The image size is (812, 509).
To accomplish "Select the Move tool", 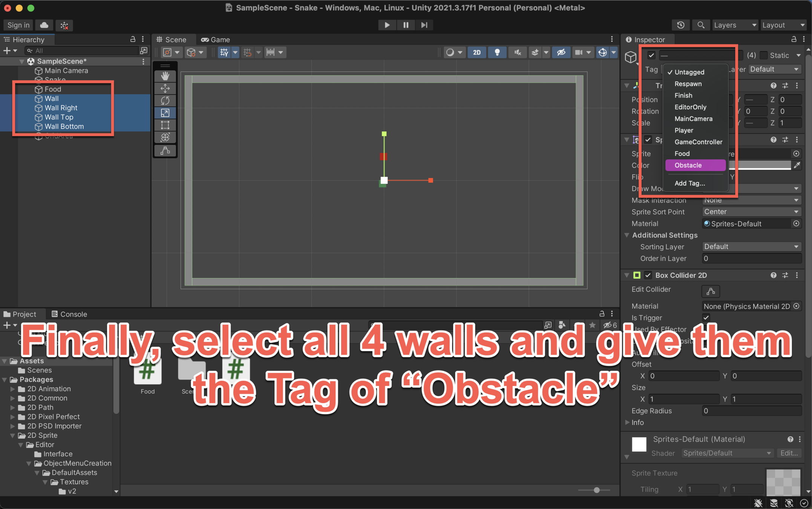I will click(x=165, y=88).
